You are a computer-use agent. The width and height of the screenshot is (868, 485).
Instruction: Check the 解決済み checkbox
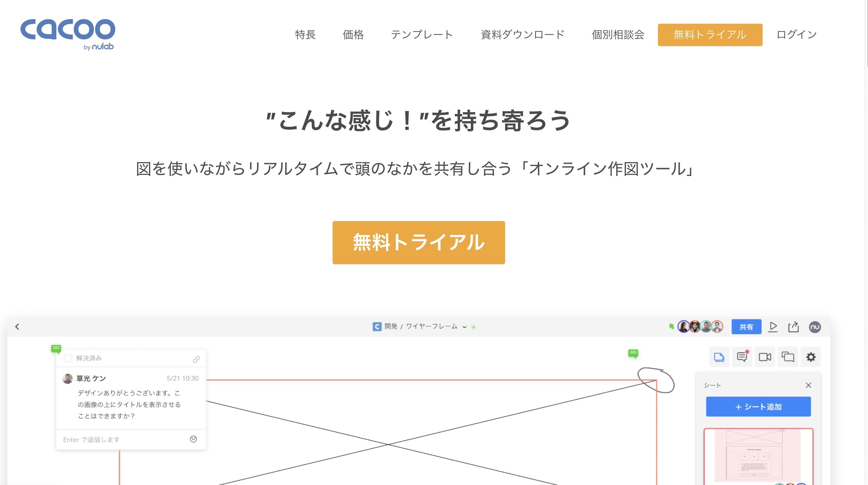pyautogui.click(x=68, y=358)
